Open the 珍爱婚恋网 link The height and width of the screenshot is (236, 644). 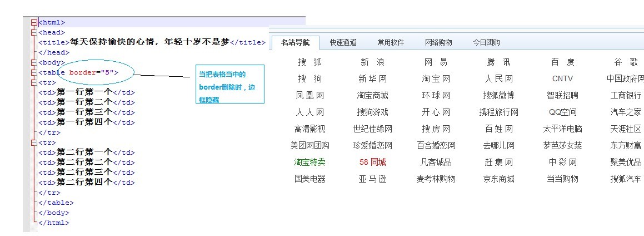pos(372,145)
